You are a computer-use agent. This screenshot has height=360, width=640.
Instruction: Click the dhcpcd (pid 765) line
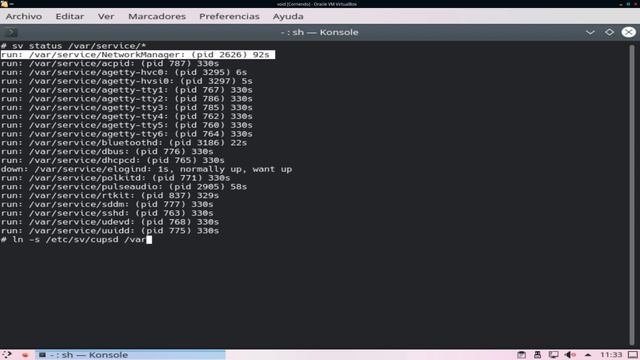point(113,160)
